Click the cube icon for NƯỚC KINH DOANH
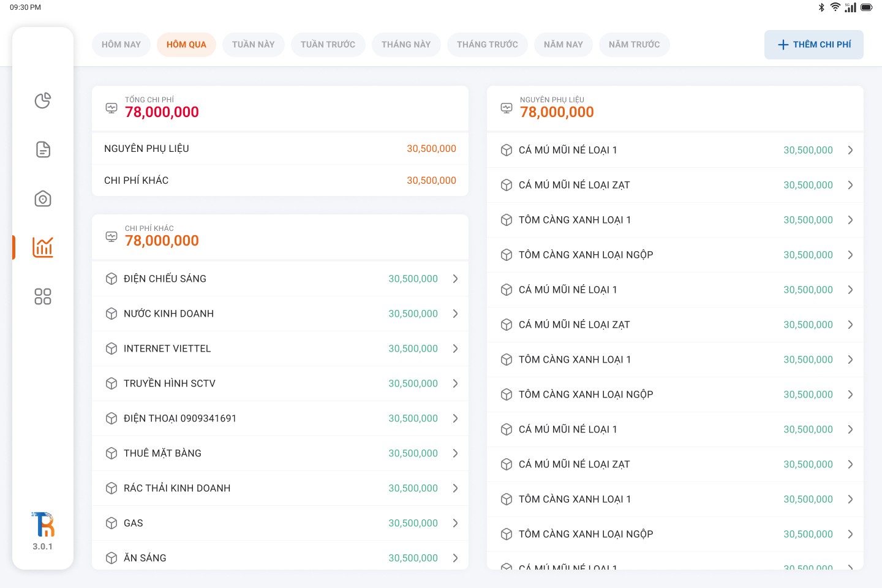The width and height of the screenshot is (882, 588). pos(111,314)
